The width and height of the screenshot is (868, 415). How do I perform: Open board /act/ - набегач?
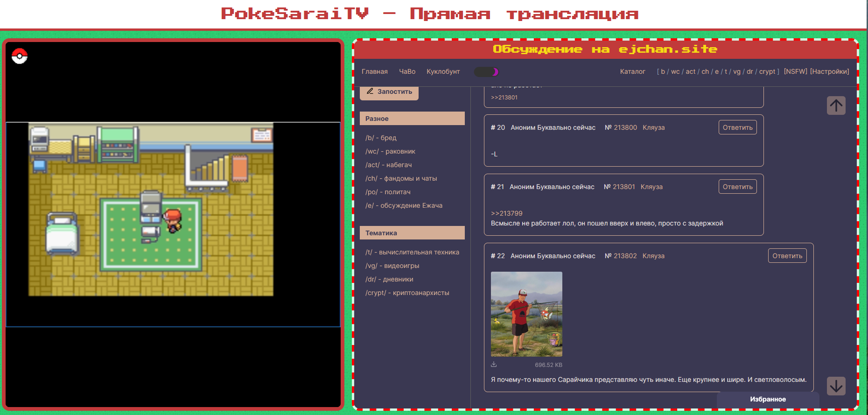point(389,165)
